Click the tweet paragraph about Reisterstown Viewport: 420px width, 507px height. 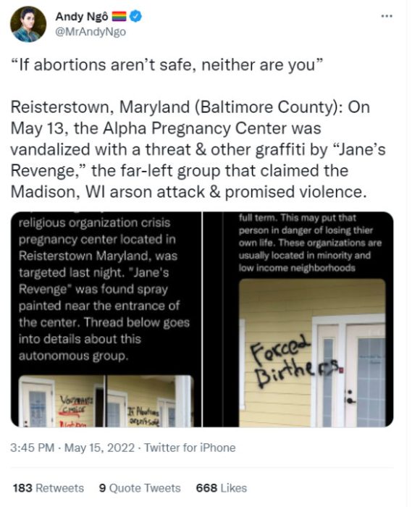(x=198, y=149)
